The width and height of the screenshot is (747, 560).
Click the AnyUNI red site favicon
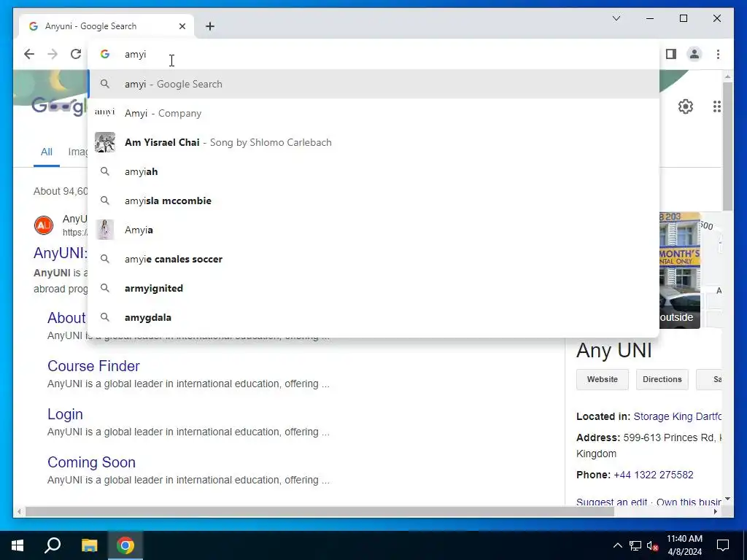coord(44,225)
